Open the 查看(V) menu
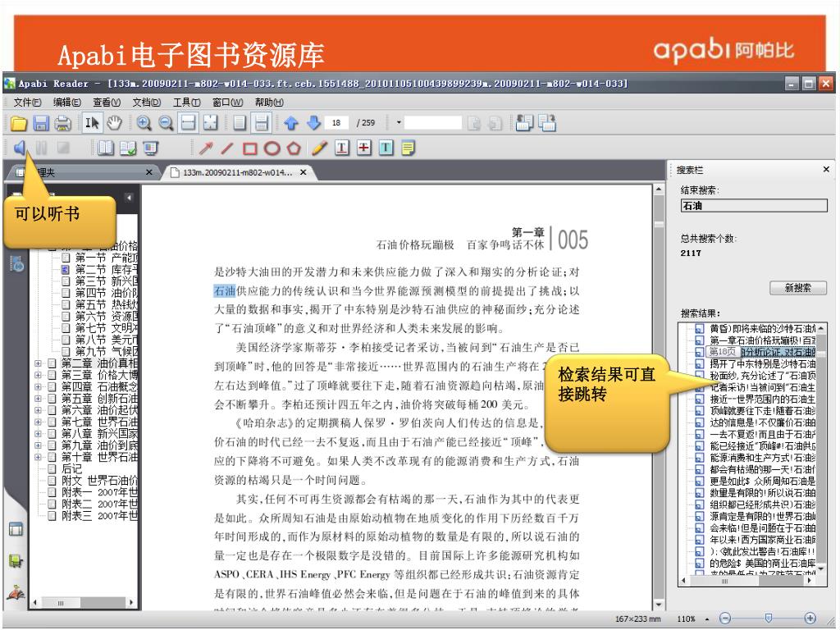The height and width of the screenshot is (630, 840). (107, 102)
